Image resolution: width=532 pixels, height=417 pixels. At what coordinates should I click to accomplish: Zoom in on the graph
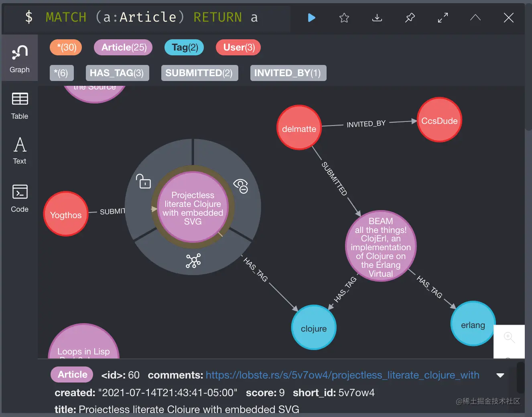pyautogui.click(x=509, y=337)
